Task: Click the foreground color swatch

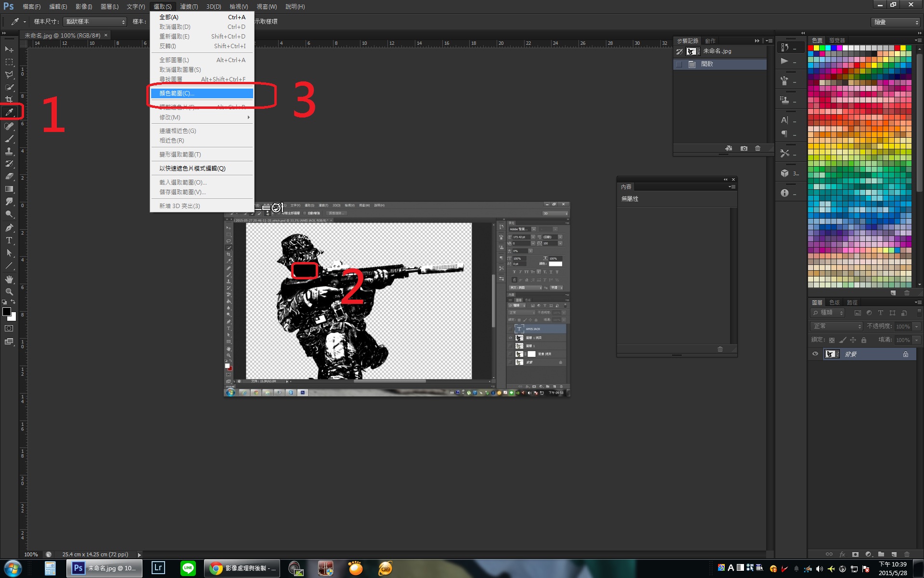Action: (x=7, y=312)
